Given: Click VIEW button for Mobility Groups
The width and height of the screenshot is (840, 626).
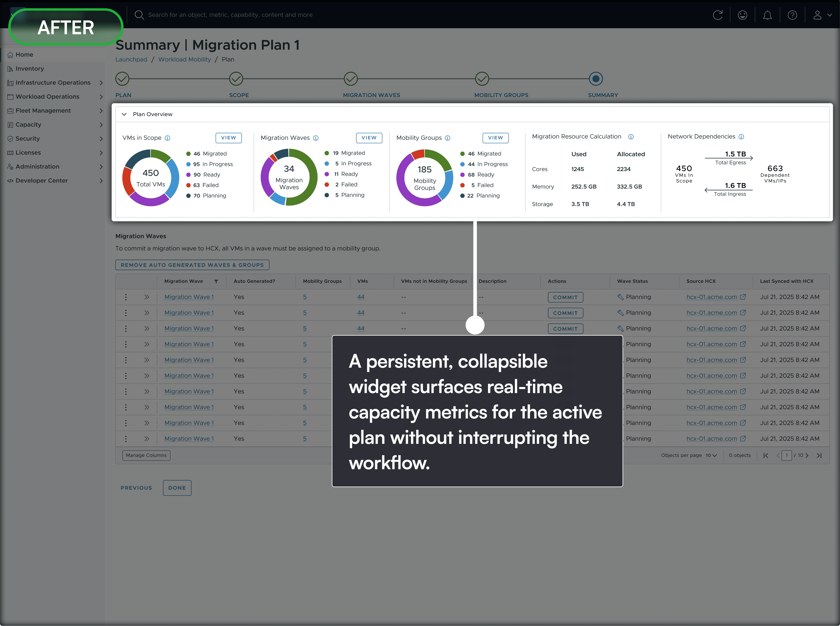Looking at the screenshot, I should 495,138.
